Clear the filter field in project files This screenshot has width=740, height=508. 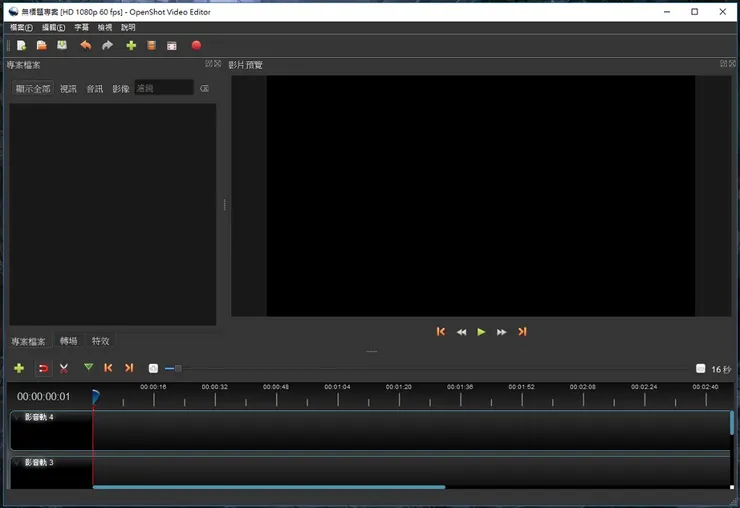pos(204,88)
